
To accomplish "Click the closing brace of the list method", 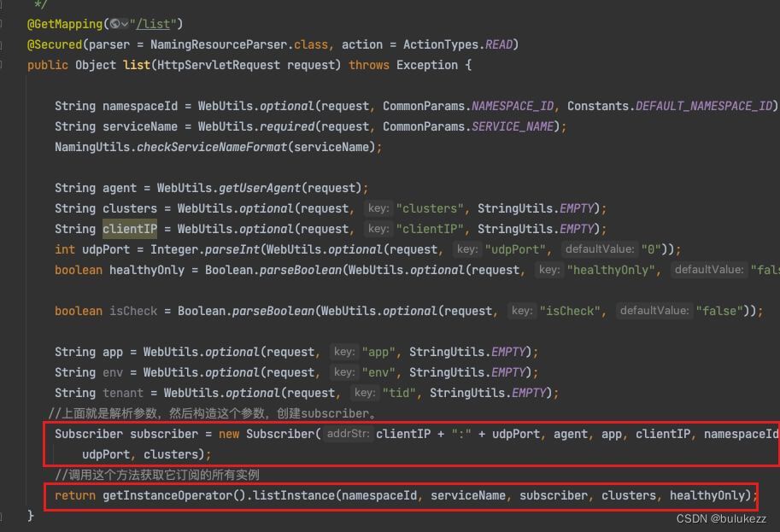I will point(31,516).
